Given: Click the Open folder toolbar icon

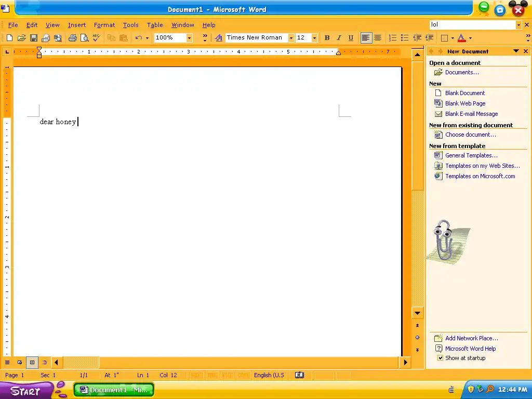Looking at the screenshot, I should point(21,37).
